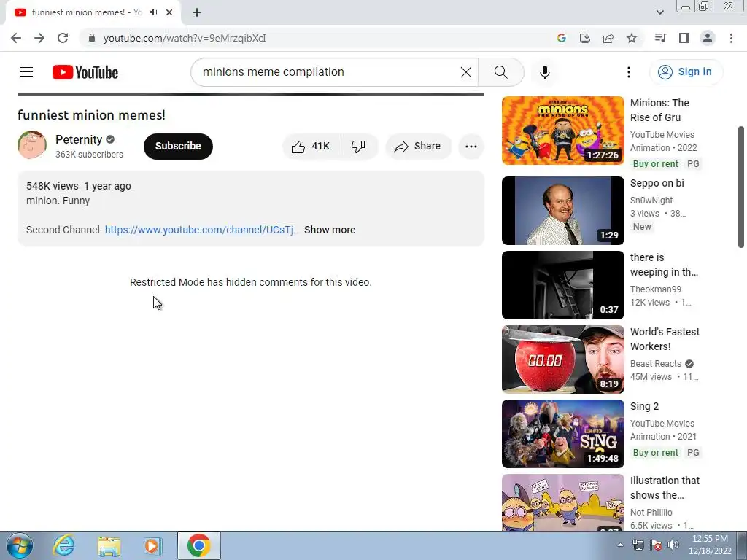
Task: Go to the YouTube home logo
Action: [85, 72]
